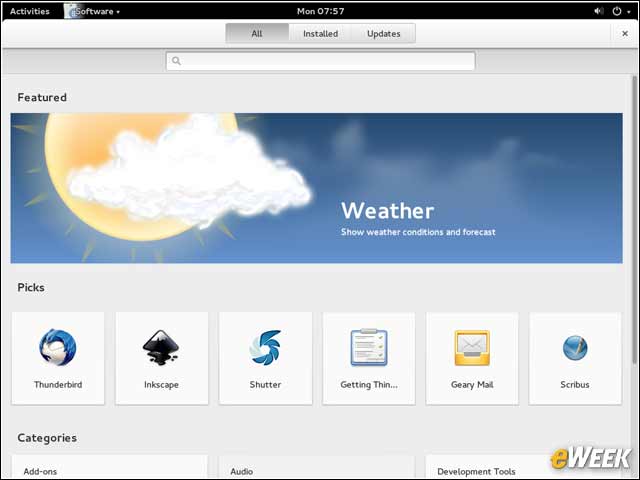Click the Shutter label text
The height and width of the screenshot is (480, 640).
[265, 384]
